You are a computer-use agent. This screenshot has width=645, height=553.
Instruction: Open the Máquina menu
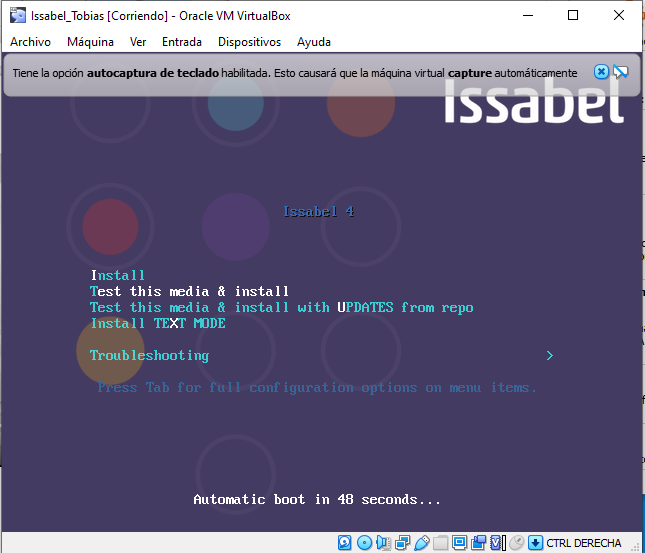(x=90, y=42)
